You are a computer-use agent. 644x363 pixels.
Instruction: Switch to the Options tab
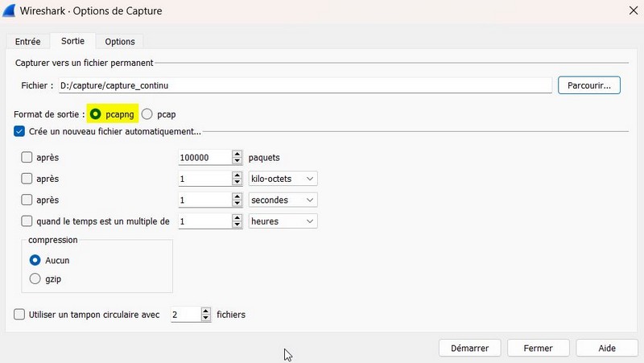coord(120,42)
